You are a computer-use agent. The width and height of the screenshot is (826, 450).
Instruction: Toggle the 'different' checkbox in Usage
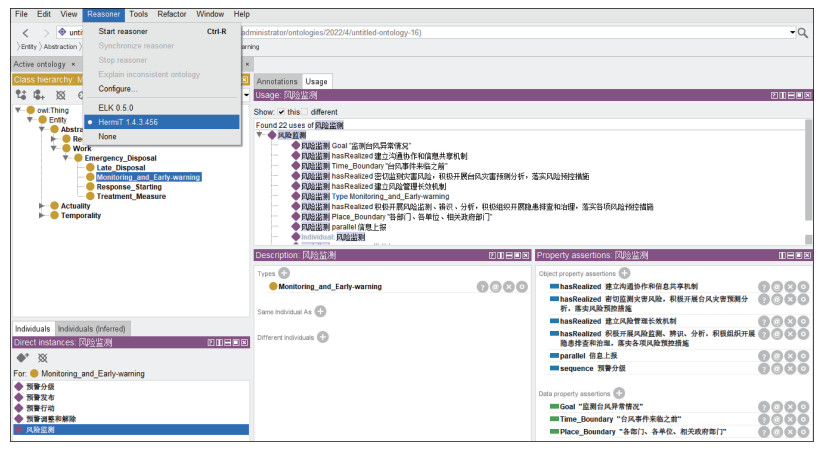304,112
